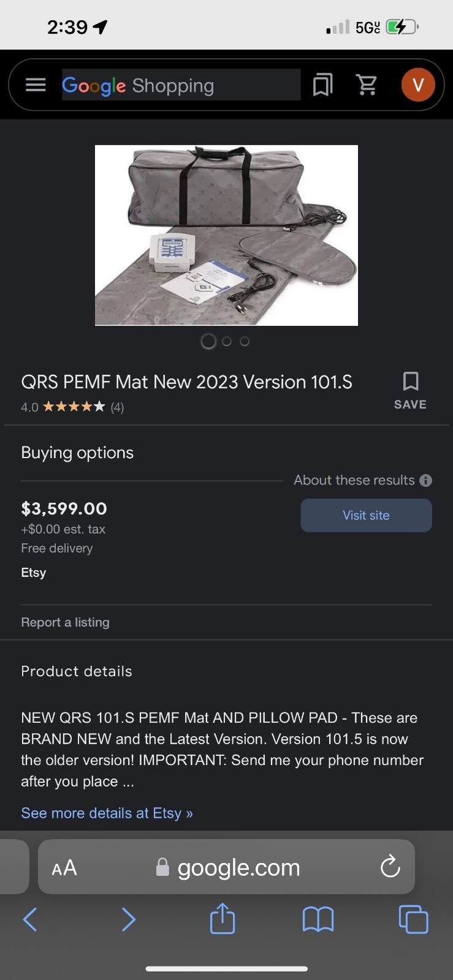Open Safari bookmarks from the bottom bar
The image size is (453, 980).
coord(318,919)
